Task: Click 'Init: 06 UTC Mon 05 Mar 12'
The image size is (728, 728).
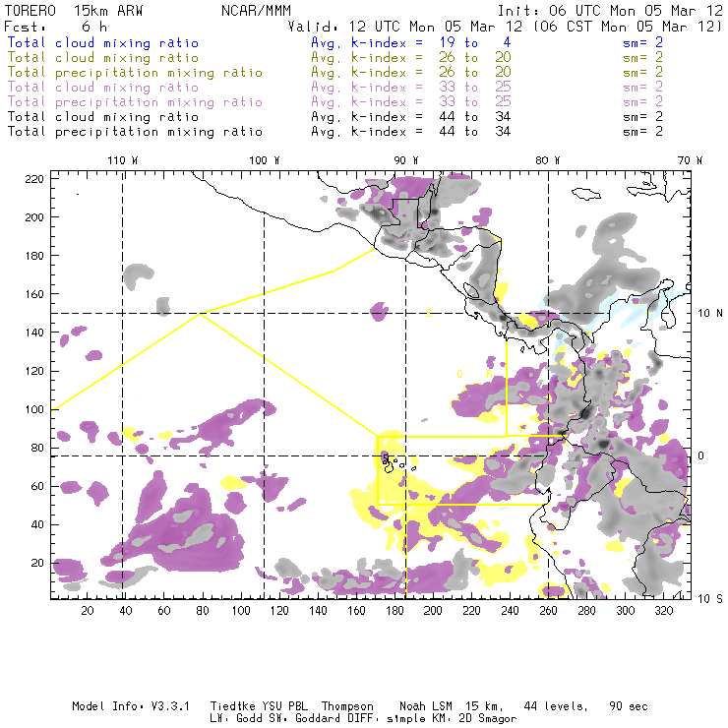Action: pos(610,11)
